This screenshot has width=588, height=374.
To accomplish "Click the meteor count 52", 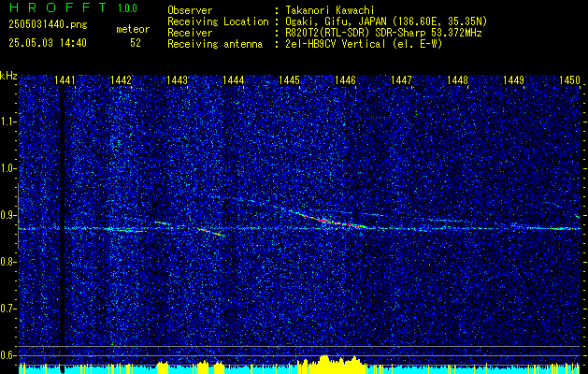I will click(x=136, y=43).
